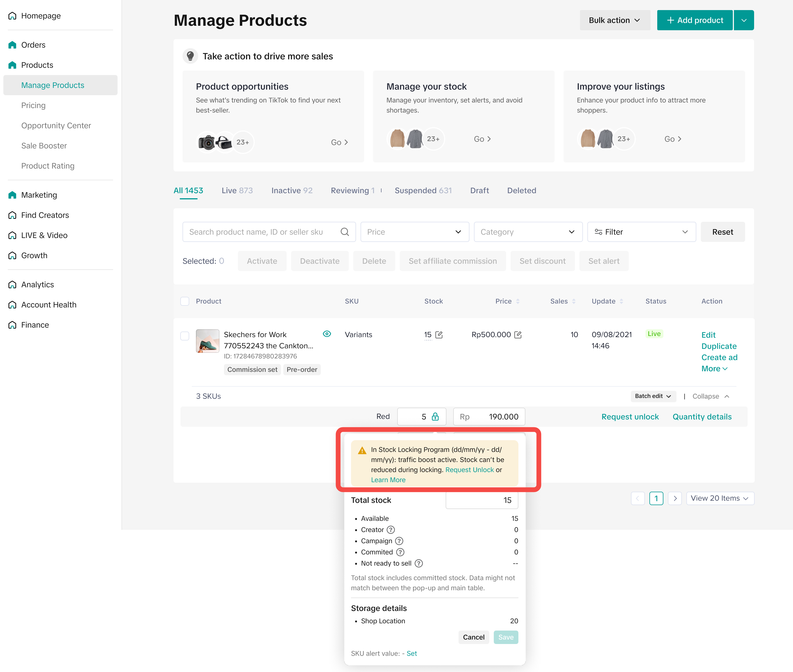Click the Creator help question icon

tap(390, 529)
